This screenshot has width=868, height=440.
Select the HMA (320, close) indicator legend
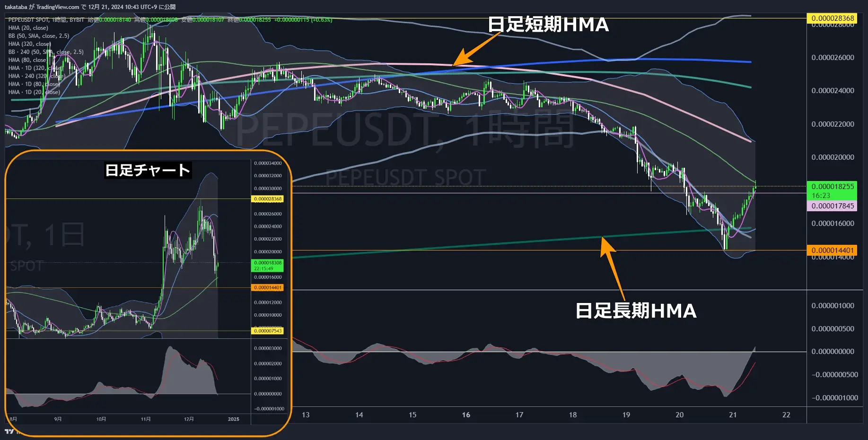[x=29, y=44]
